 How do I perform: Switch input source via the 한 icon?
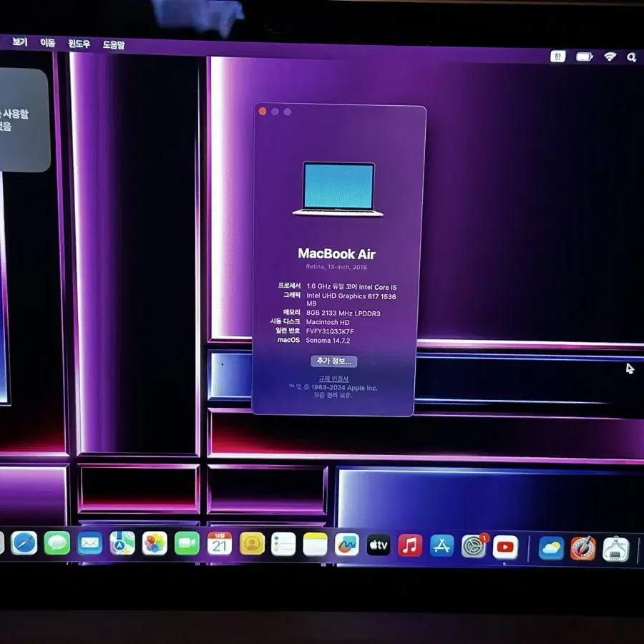coord(557,57)
